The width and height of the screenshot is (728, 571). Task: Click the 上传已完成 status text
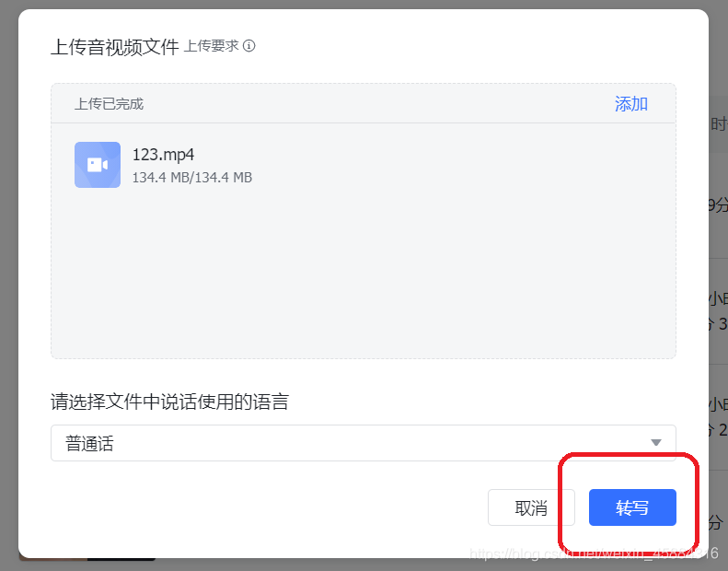(110, 103)
